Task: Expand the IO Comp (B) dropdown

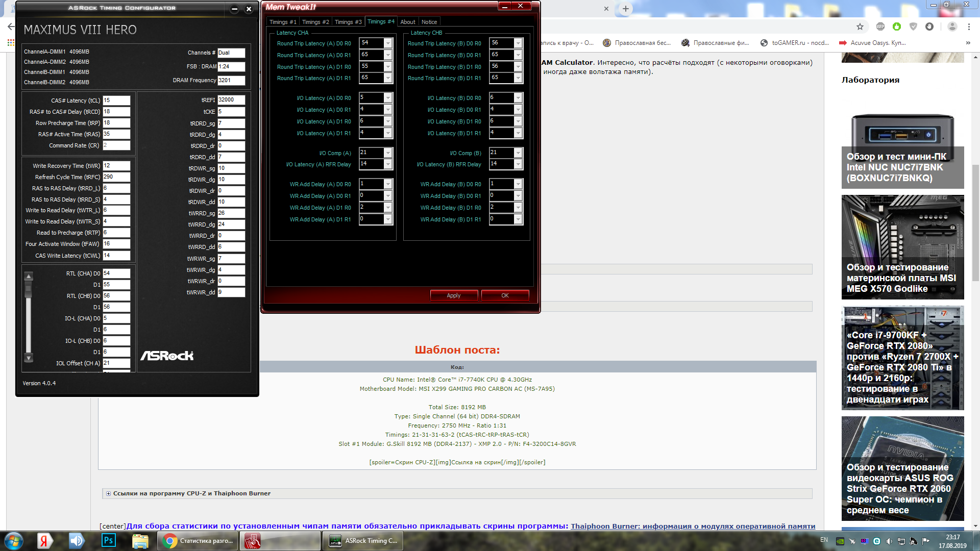Action: [x=518, y=153]
